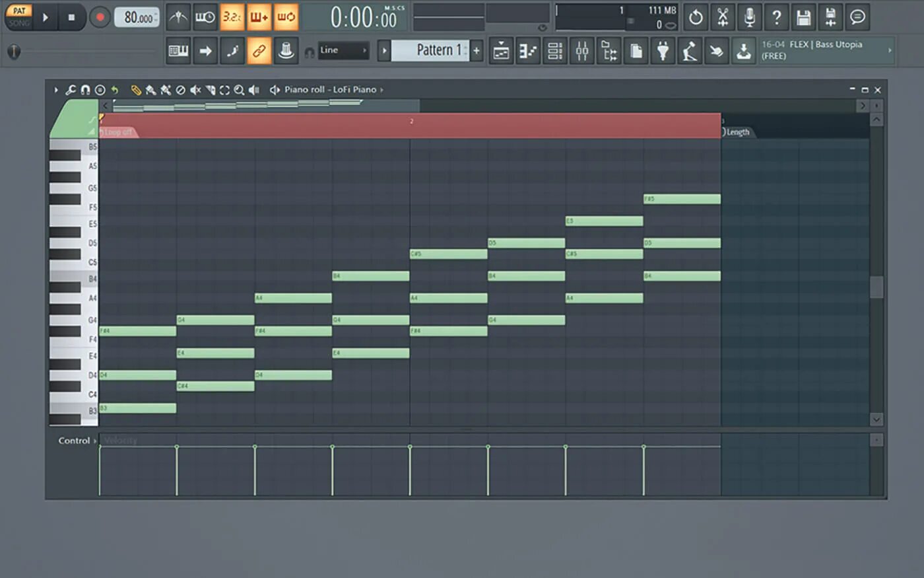Open the Line snap dropdown
The height and width of the screenshot is (578, 924).
(343, 51)
